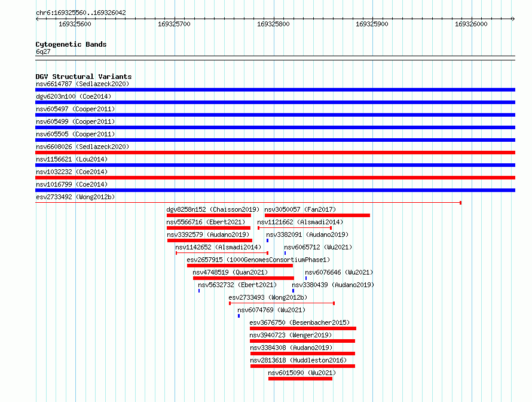
Task: Click nsv605505 (Cooper2011) label
Action: [75, 134]
